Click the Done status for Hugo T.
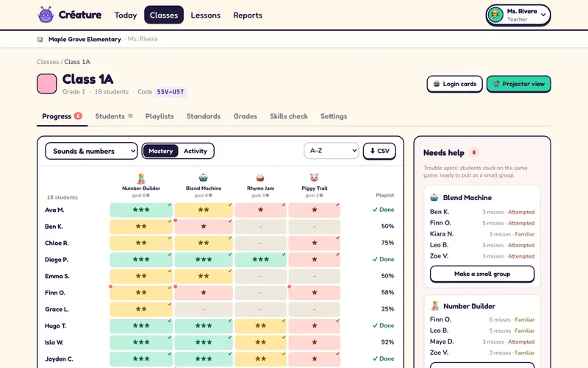Screen dimensions: 588x368 click(383, 325)
